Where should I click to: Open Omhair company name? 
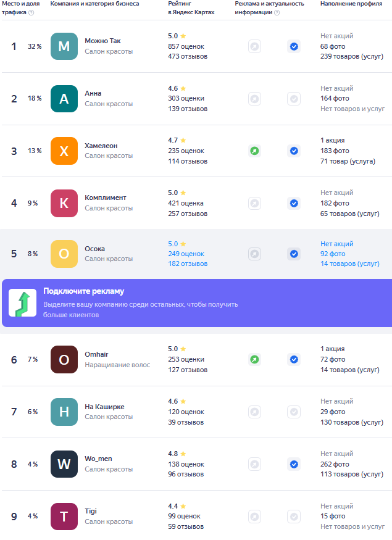point(96,354)
